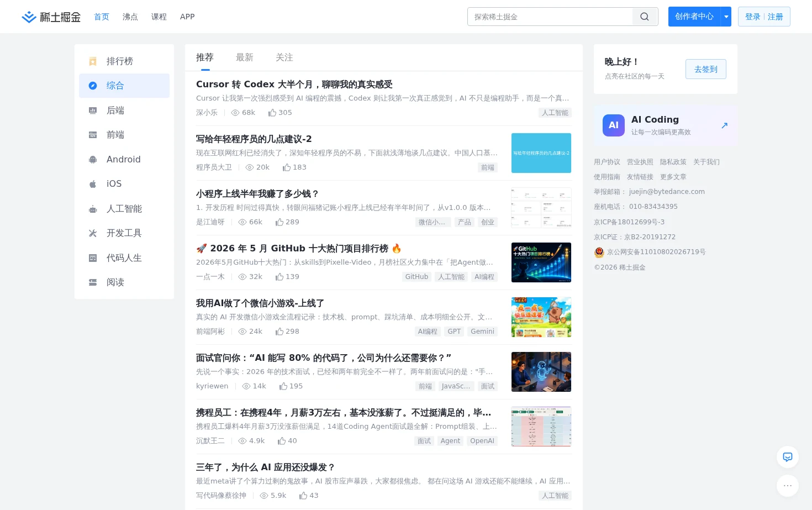The image size is (812, 510).
Task: Switch to the 最新 tab
Action: 245,57
